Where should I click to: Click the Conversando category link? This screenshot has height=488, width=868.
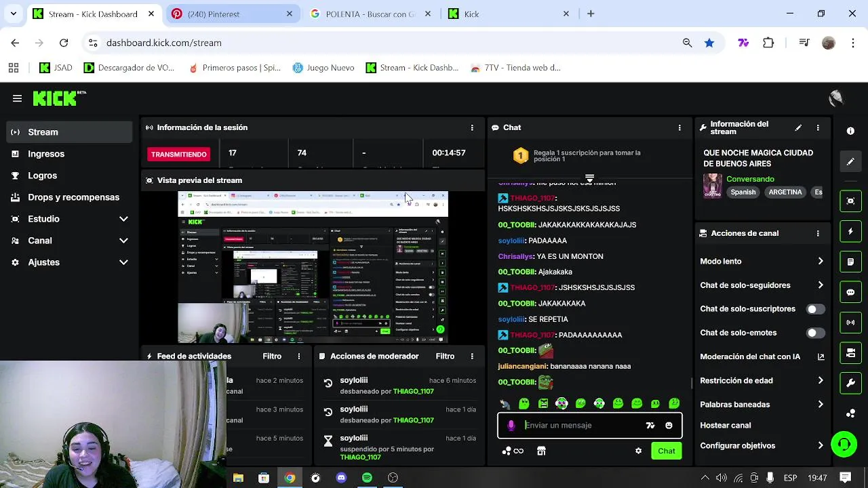tap(750, 179)
